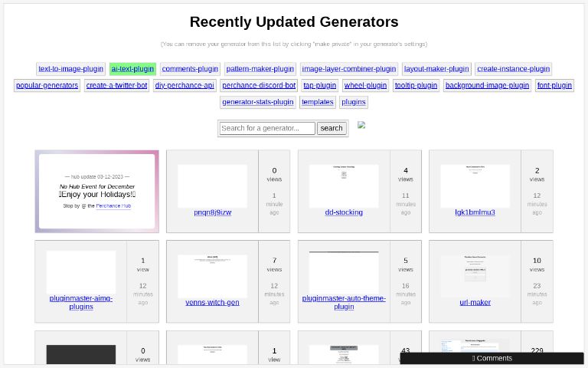Open the font-plugin link
588x368 pixels.
click(554, 85)
